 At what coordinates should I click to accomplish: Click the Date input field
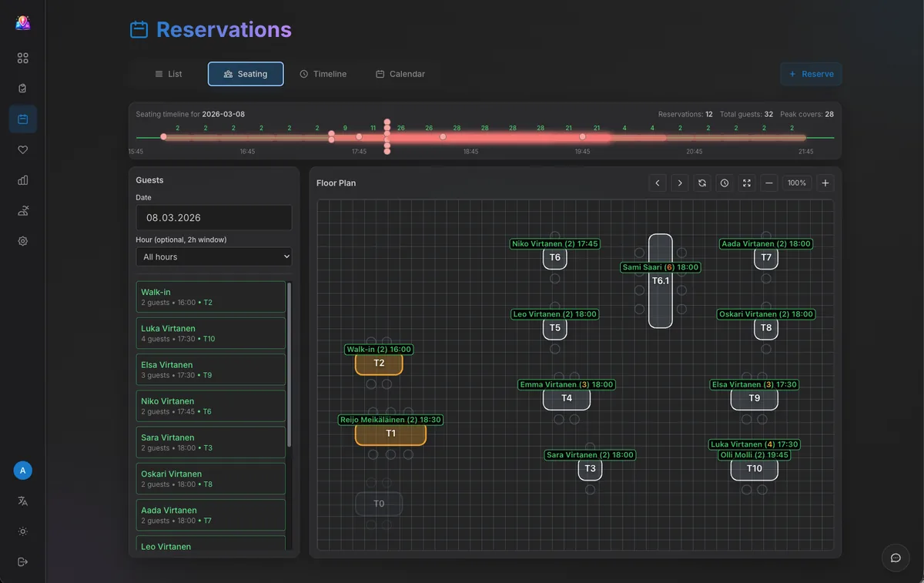coord(214,218)
